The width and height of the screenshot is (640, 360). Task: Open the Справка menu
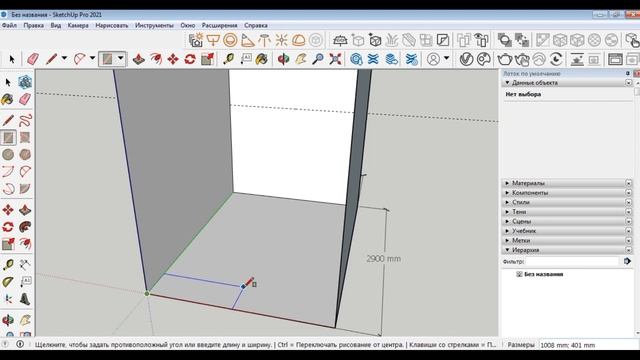point(256,25)
